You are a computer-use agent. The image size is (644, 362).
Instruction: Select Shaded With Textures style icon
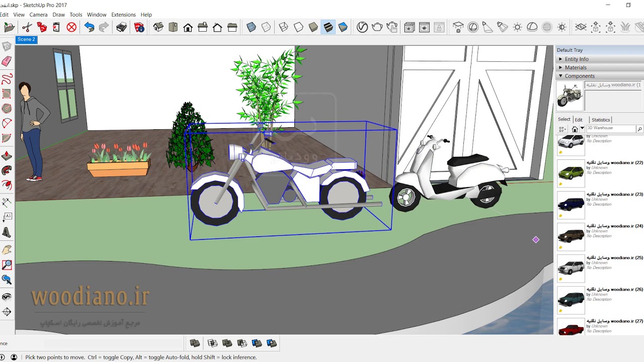328,27
